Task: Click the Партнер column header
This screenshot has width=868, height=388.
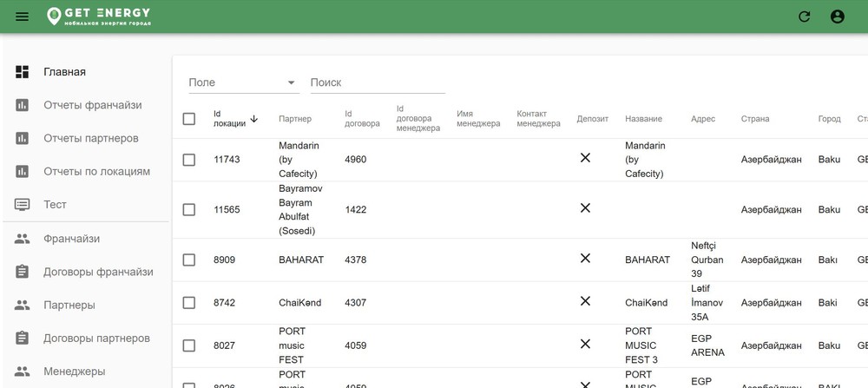Action: 295,119
